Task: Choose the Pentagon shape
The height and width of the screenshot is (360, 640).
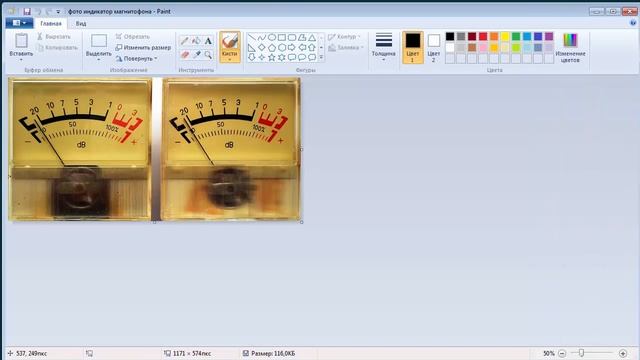Action: tap(272, 47)
